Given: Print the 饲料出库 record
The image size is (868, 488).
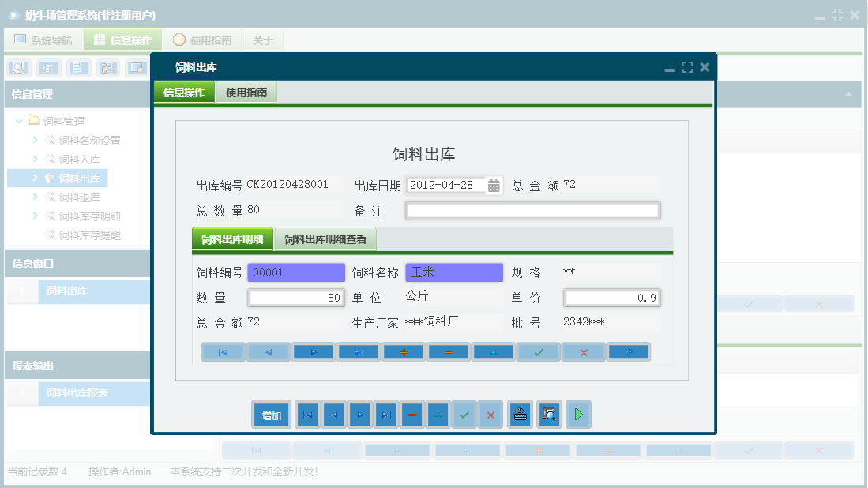Looking at the screenshot, I should tap(520, 415).
